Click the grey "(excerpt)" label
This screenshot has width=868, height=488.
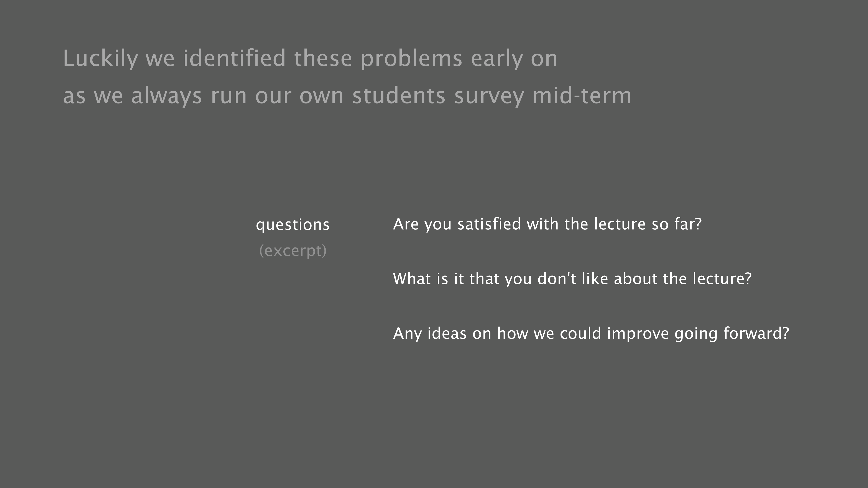click(x=293, y=251)
